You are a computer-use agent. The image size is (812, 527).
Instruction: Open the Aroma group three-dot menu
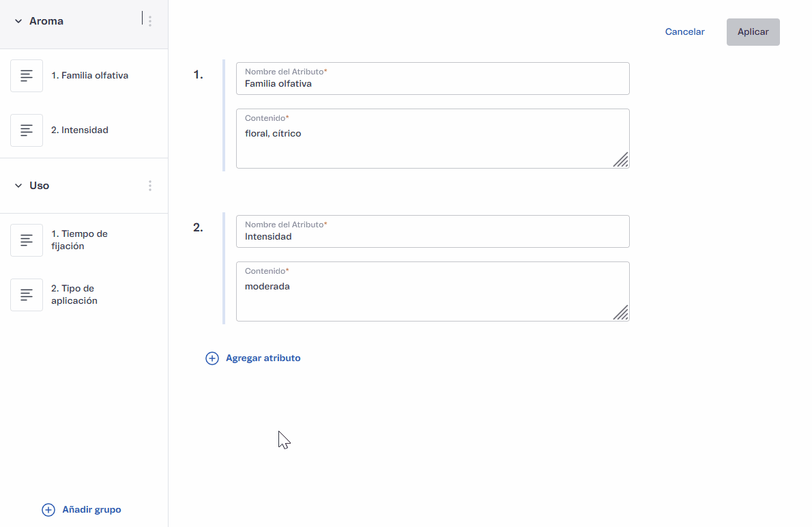pos(150,21)
